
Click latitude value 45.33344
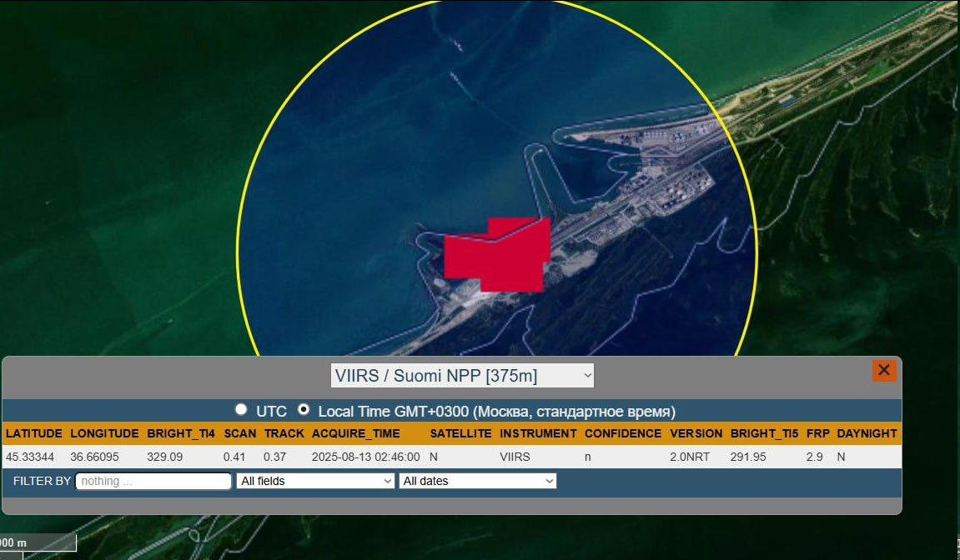pos(30,457)
